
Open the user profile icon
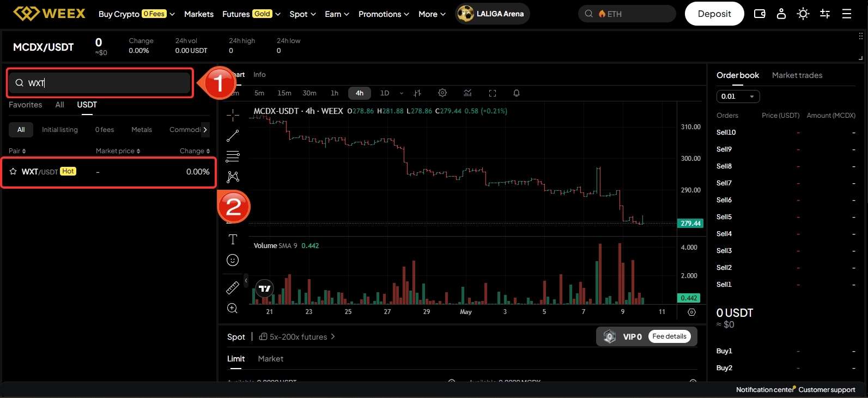coord(781,14)
